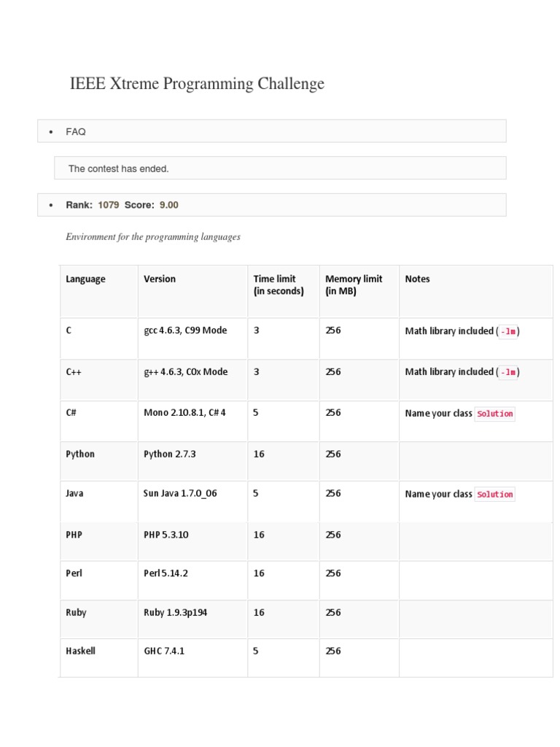Click the Version column header
The width and height of the screenshot is (560, 747).
click(160, 279)
